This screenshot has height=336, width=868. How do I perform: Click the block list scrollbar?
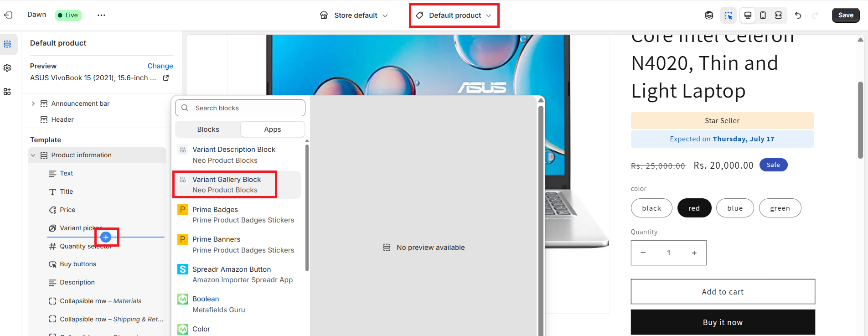point(307,207)
